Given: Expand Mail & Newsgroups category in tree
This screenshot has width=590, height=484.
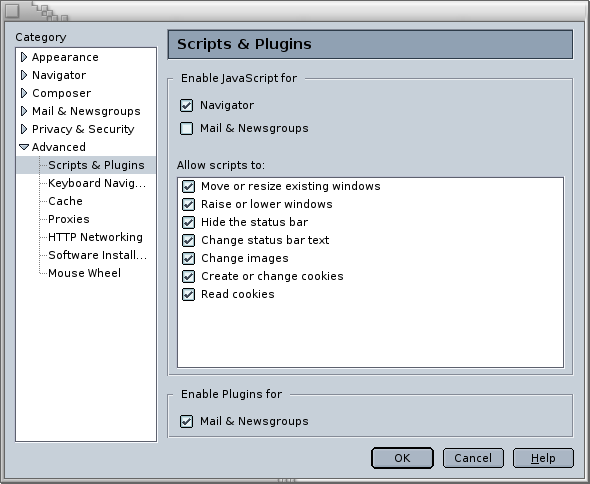Looking at the screenshot, I should pyautogui.click(x=24, y=111).
